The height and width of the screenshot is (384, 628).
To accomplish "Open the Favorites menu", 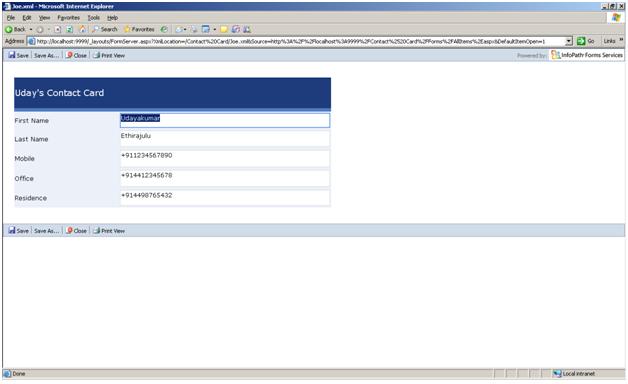I will tap(68, 18).
